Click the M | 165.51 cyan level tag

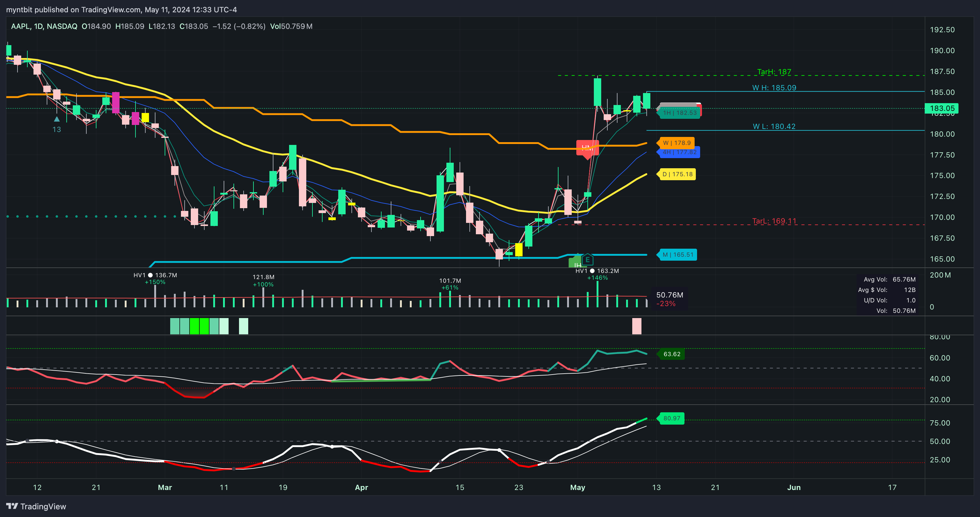pyautogui.click(x=677, y=255)
